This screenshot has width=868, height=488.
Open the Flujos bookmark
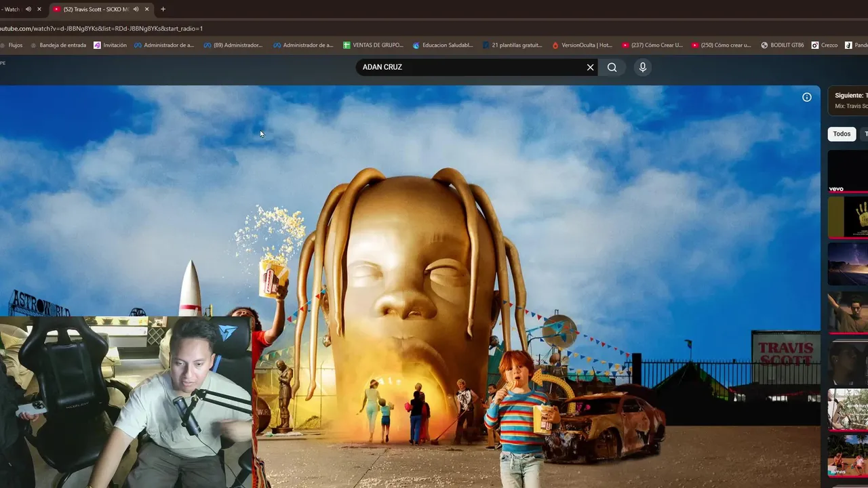[11, 45]
